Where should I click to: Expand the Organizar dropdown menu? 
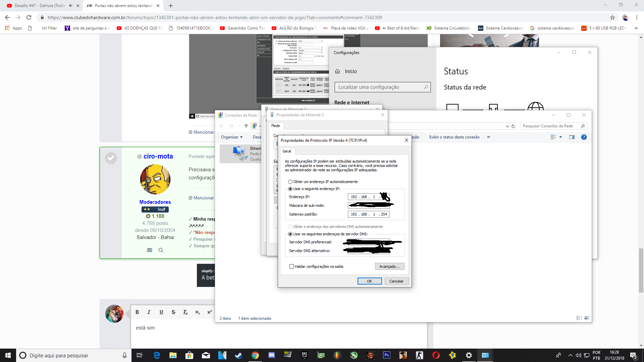click(232, 137)
